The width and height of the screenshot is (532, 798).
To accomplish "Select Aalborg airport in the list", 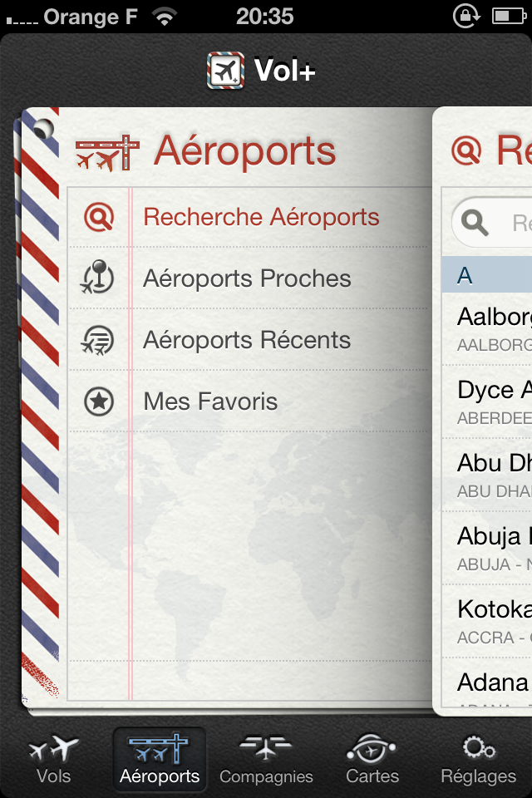I will pyautogui.click(x=495, y=328).
